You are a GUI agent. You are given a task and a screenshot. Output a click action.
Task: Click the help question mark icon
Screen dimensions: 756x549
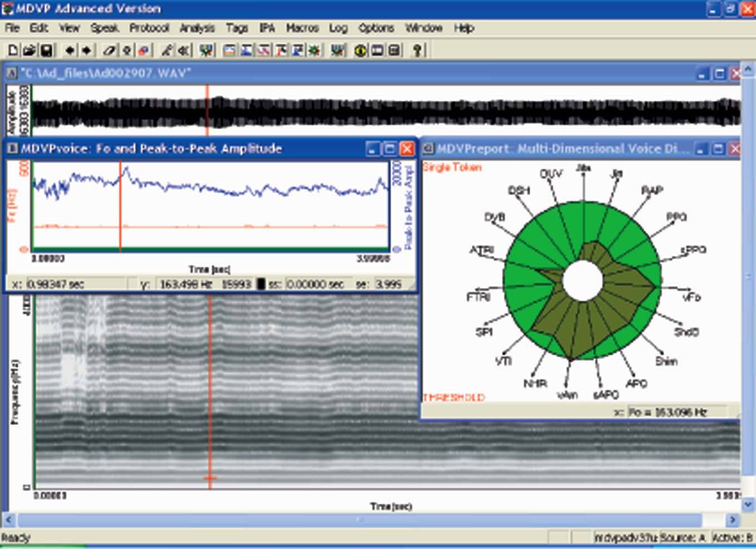(417, 51)
